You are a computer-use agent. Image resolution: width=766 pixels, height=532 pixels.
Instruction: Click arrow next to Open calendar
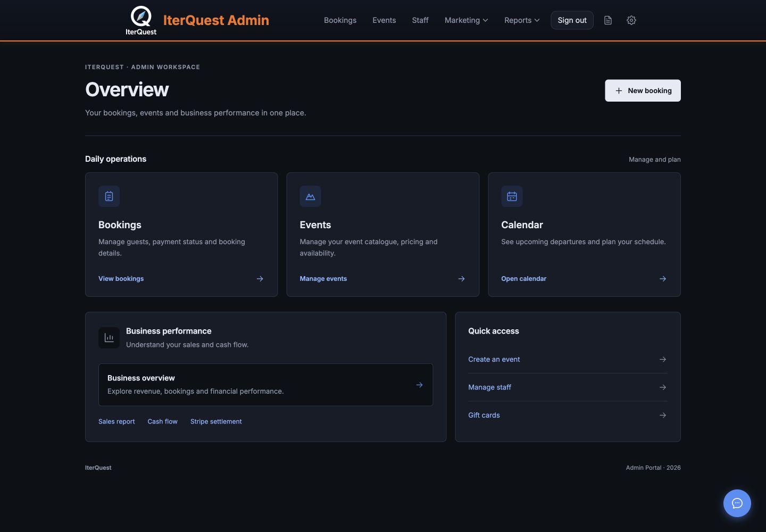point(663,279)
